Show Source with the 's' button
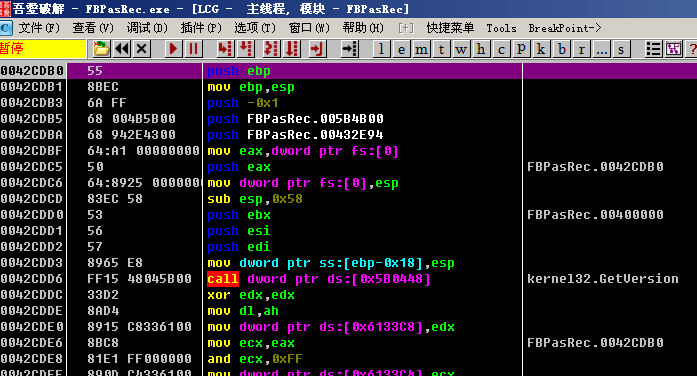 click(621, 48)
